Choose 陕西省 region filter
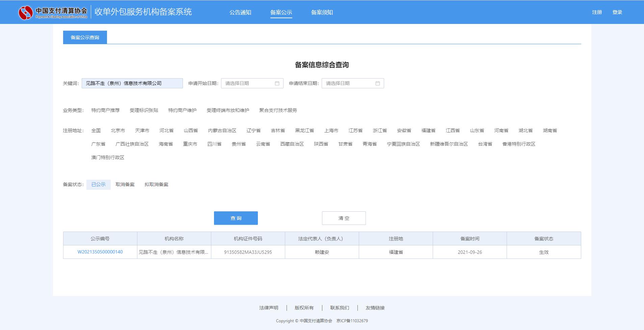The image size is (644, 330). pos(321,144)
